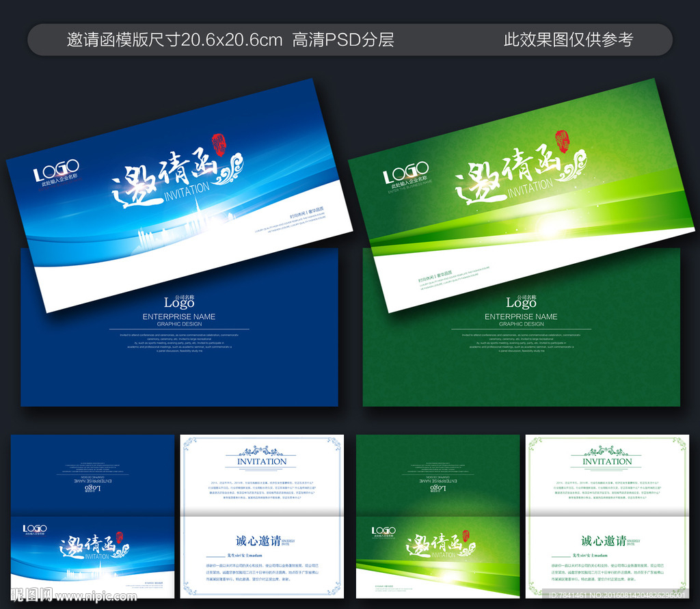
Task: Click "ENTERPRISE NAME" on the blue envelope
Action: (x=179, y=316)
